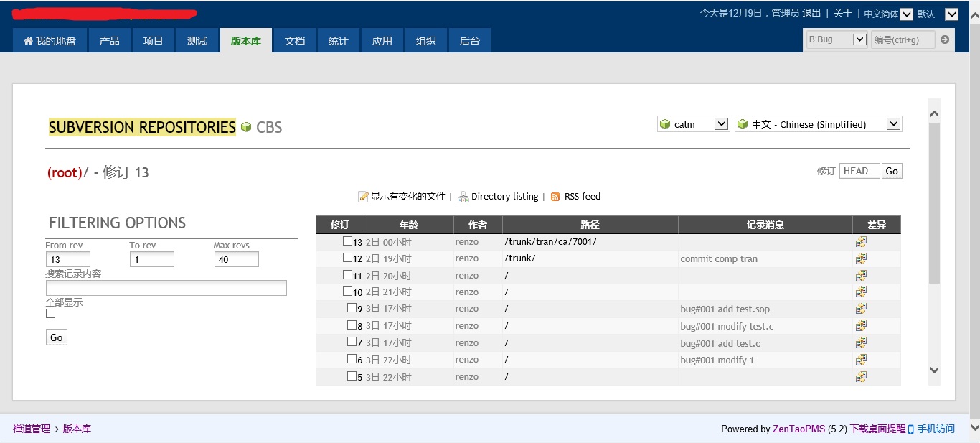Open diff icon for revision 6
The image size is (980, 443).
(x=861, y=360)
